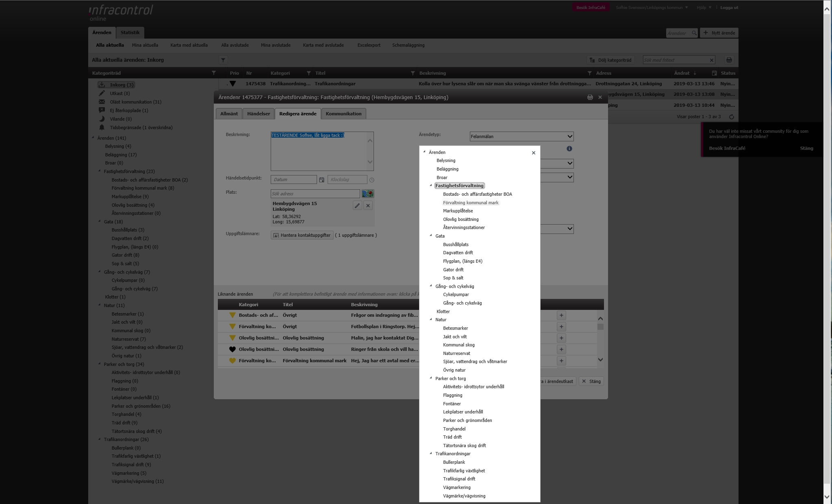This screenshot has width=832, height=504.
Task: Open the Ärendetyp Felanmälan dropdown
Action: (521, 136)
